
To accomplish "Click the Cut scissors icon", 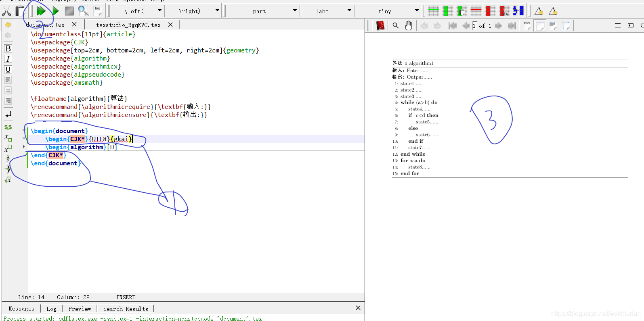I will point(6,11).
